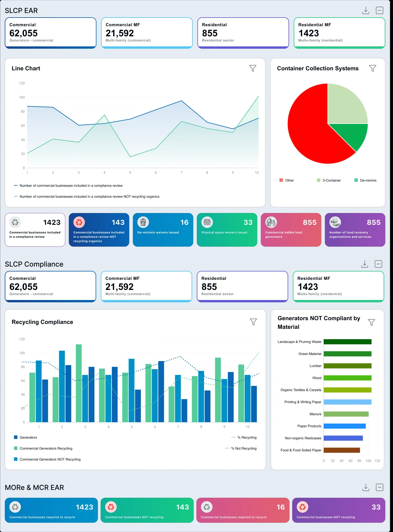The image size is (393, 532).
Task: Download the MORe & MCR EAR section
Action: (366, 487)
